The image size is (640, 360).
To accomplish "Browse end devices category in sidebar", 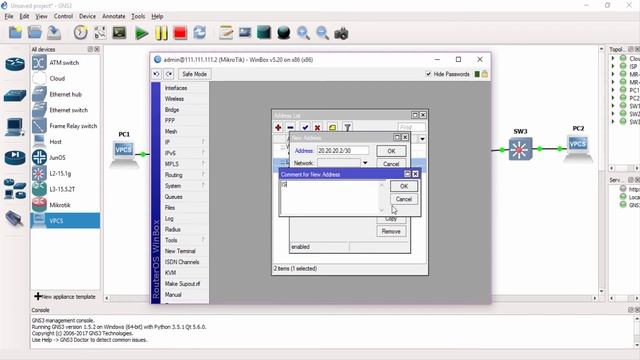I will 15,127.
